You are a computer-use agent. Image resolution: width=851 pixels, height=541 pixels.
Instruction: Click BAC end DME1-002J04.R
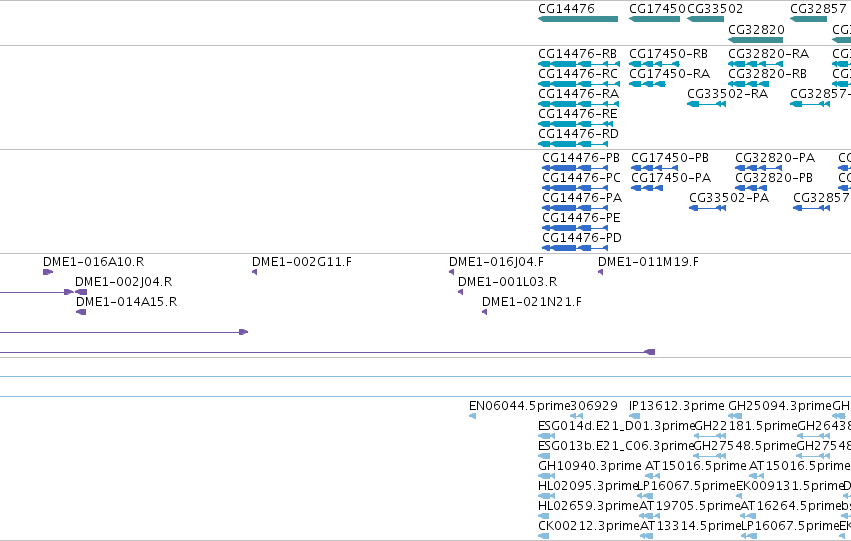coord(123,282)
